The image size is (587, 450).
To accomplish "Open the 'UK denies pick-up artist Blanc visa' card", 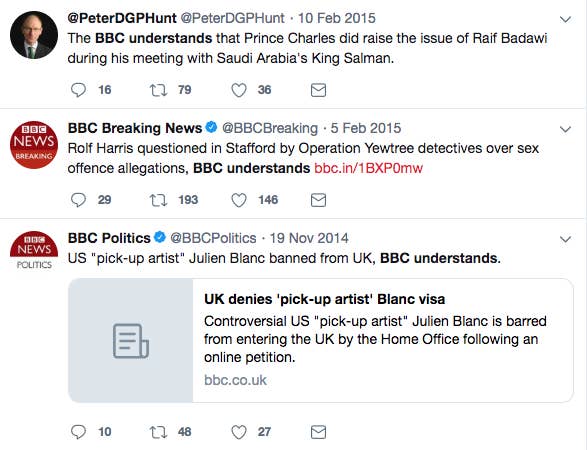I will click(x=321, y=340).
